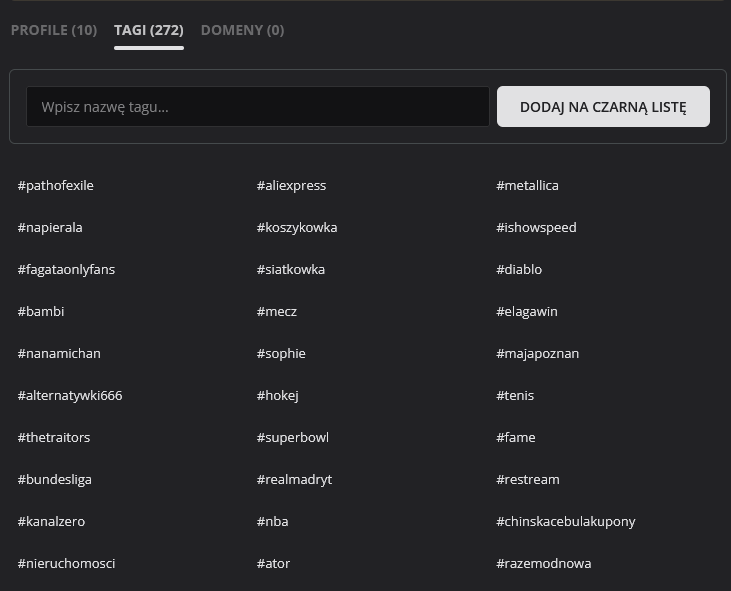Select the #kanalzero tag
The width and height of the screenshot is (731, 591).
[x=51, y=521]
